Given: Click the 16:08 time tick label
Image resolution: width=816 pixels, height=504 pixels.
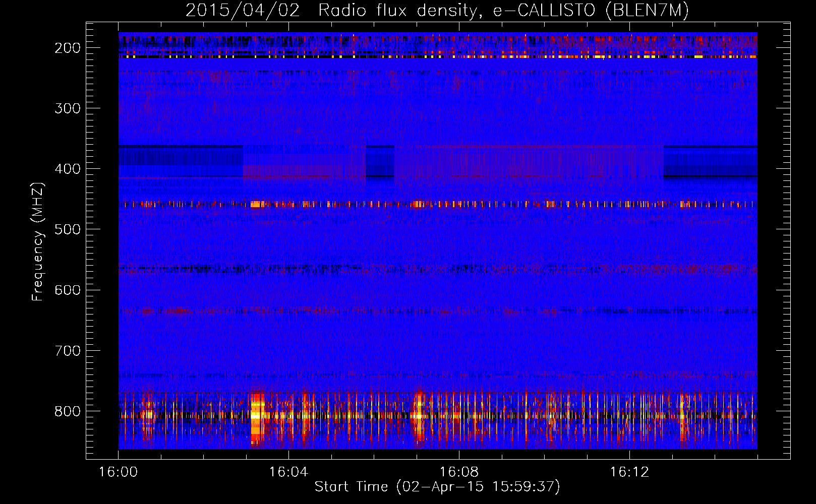Looking at the screenshot, I should pos(459,472).
